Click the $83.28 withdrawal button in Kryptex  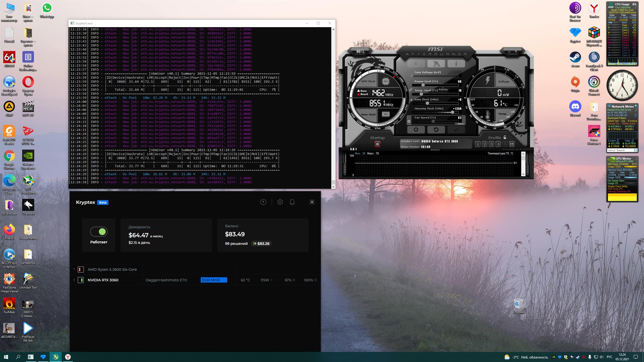[261, 243]
